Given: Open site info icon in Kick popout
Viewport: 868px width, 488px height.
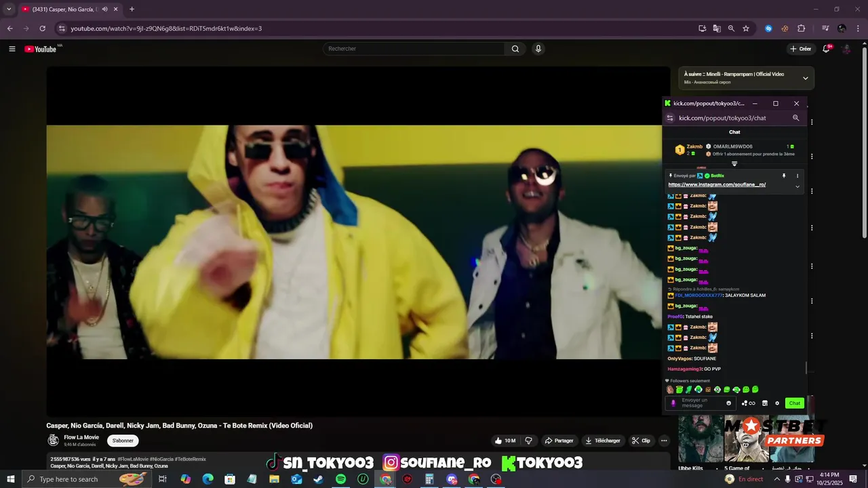Looking at the screenshot, I should (x=670, y=118).
